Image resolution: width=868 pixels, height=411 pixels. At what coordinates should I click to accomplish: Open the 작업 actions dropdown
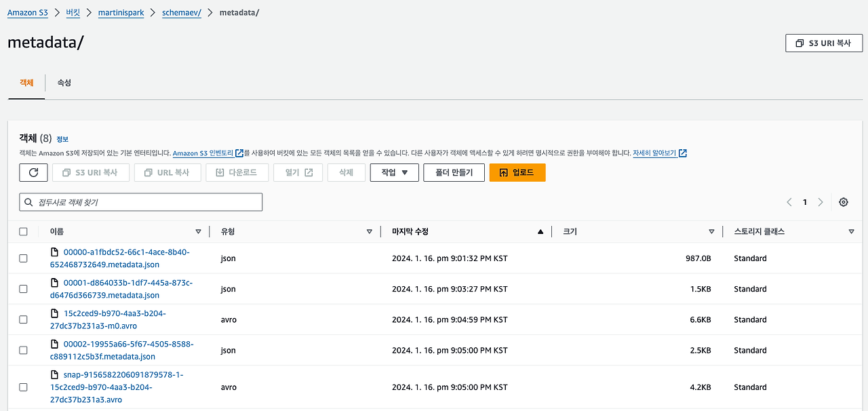[395, 172]
